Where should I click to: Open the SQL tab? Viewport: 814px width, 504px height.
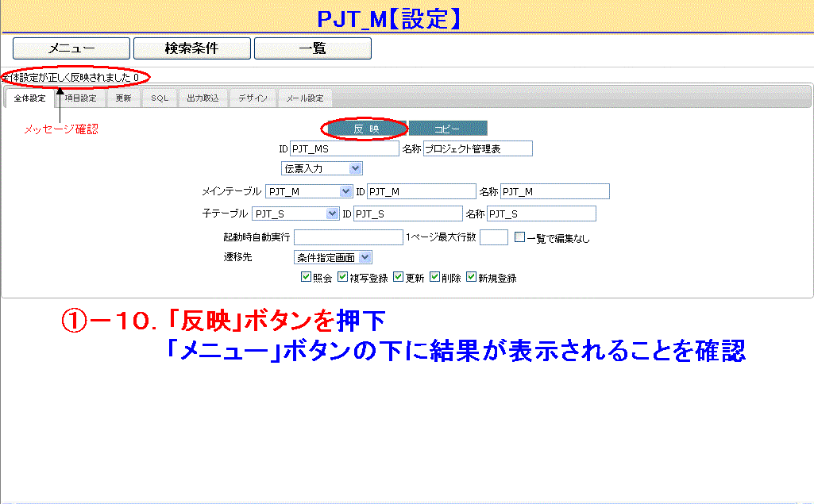tap(160, 98)
